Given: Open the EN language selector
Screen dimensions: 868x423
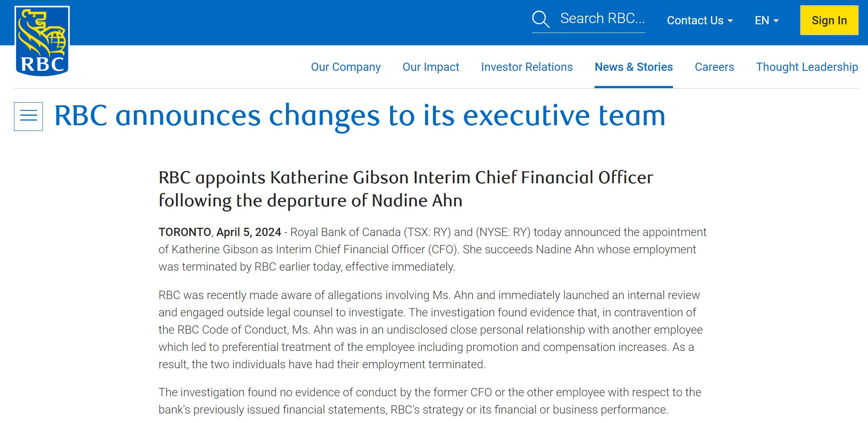Looking at the screenshot, I should [x=766, y=21].
